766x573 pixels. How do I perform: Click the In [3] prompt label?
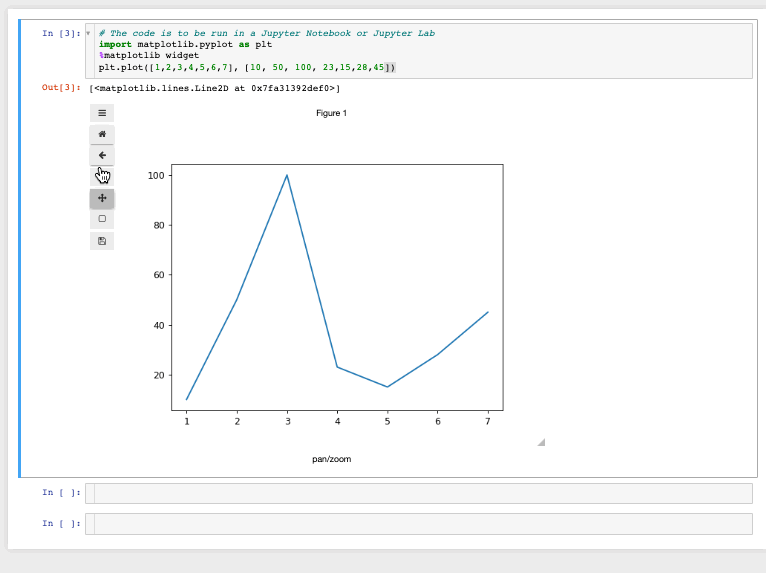pyautogui.click(x=60, y=33)
